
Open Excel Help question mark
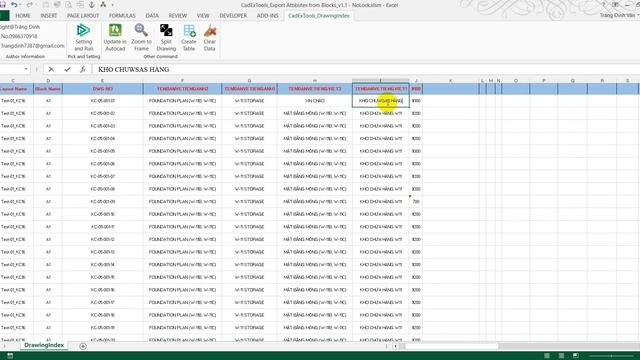point(604,4)
